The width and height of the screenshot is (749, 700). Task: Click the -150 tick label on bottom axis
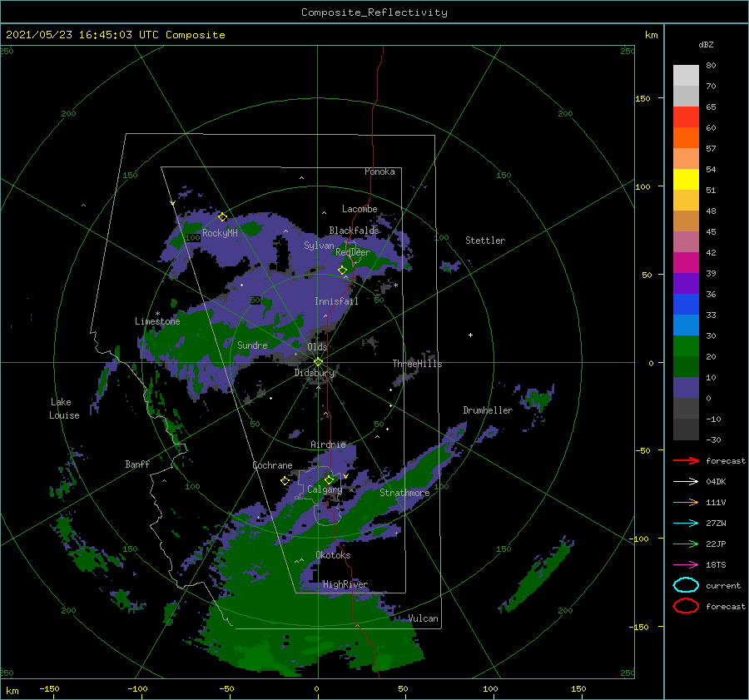49,688
